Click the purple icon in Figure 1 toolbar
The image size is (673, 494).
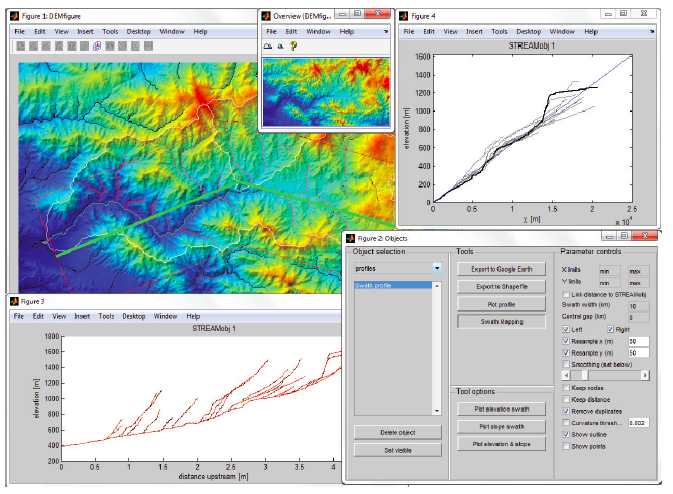(97, 46)
